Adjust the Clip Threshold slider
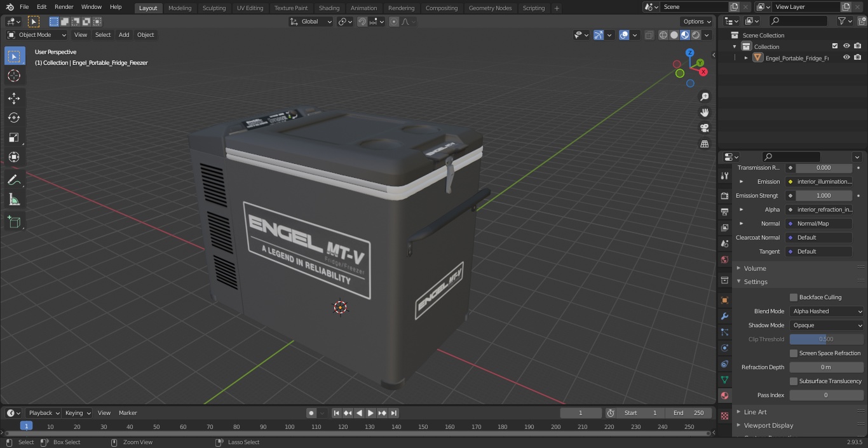This screenshot has width=868, height=448. pos(827,339)
